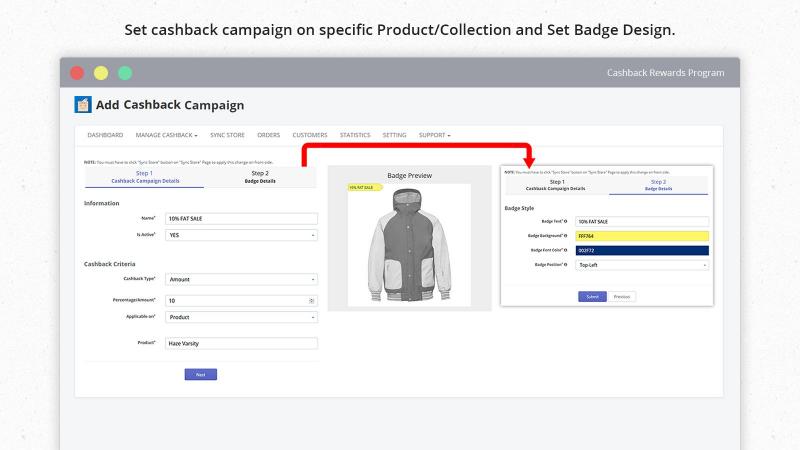This screenshot has width=800, height=450.
Task: Click the campaign Name input field
Action: pyautogui.click(x=241, y=218)
